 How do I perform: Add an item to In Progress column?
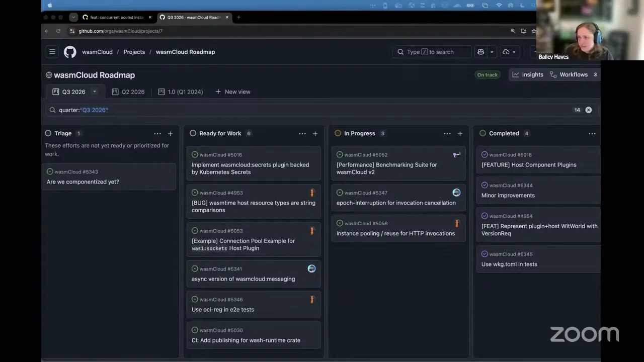460,133
